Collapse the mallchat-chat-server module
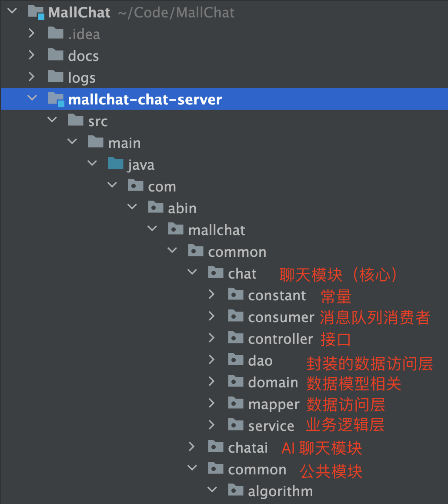 [32, 97]
